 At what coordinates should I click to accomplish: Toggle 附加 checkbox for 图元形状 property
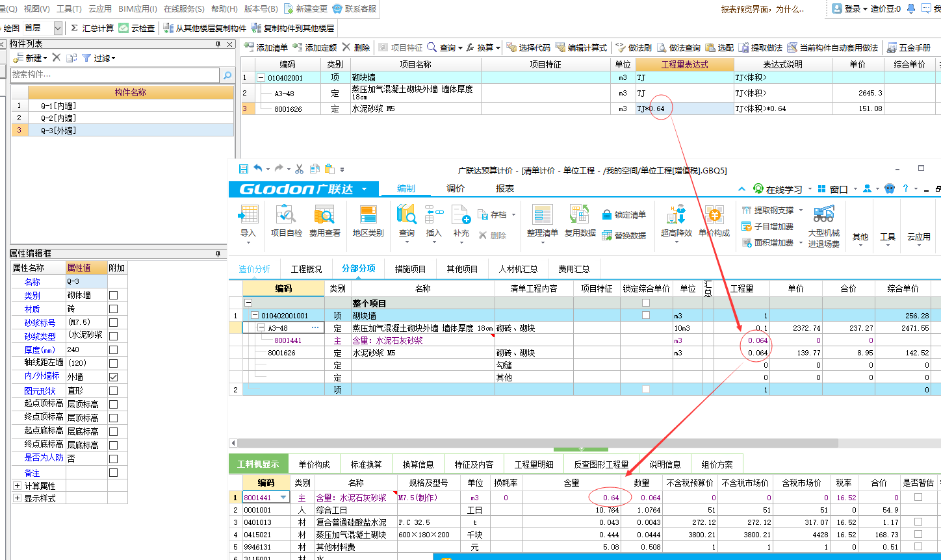114,390
